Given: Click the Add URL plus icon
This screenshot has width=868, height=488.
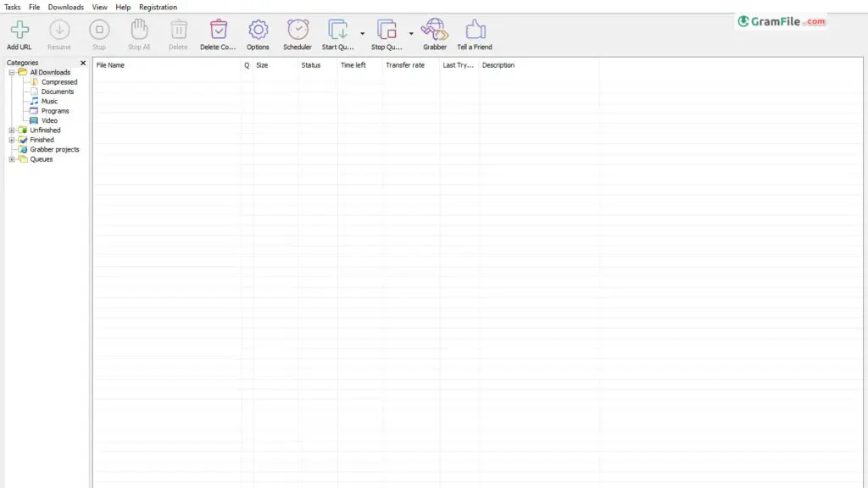Looking at the screenshot, I should [x=19, y=30].
